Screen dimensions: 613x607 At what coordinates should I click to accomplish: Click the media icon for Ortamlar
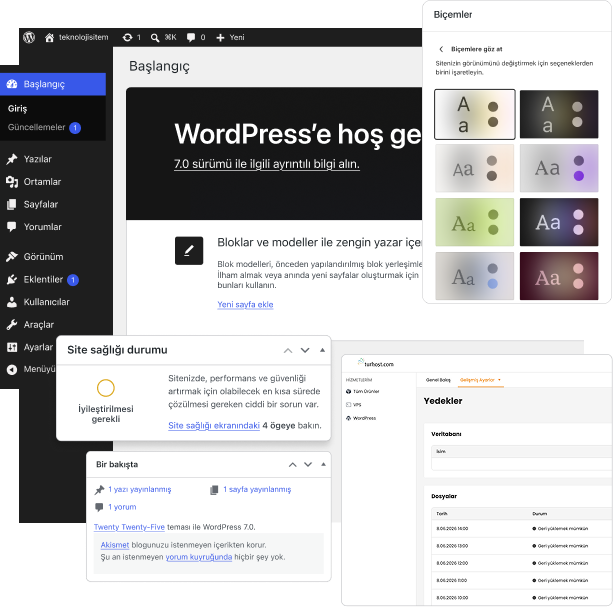click(12, 182)
